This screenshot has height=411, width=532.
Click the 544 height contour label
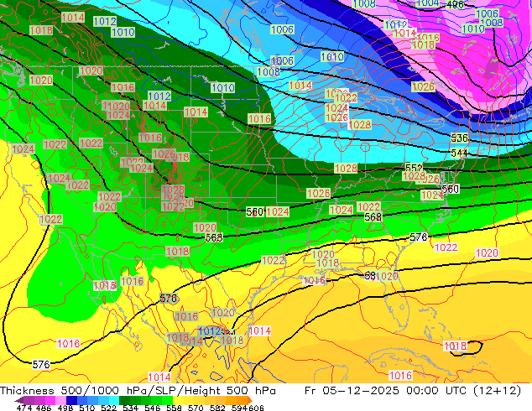459,153
